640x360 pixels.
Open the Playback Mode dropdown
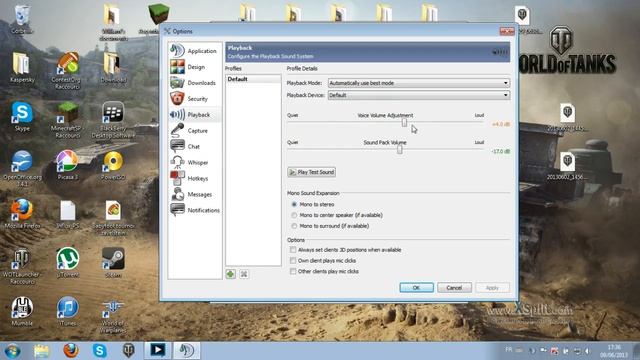tap(419, 83)
